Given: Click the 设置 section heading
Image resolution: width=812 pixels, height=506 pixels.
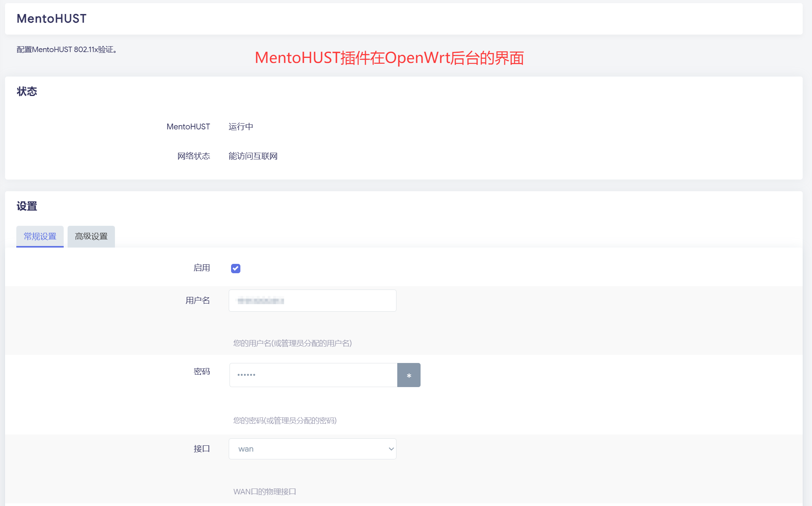Looking at the screenshot, I should coord(27,206).
